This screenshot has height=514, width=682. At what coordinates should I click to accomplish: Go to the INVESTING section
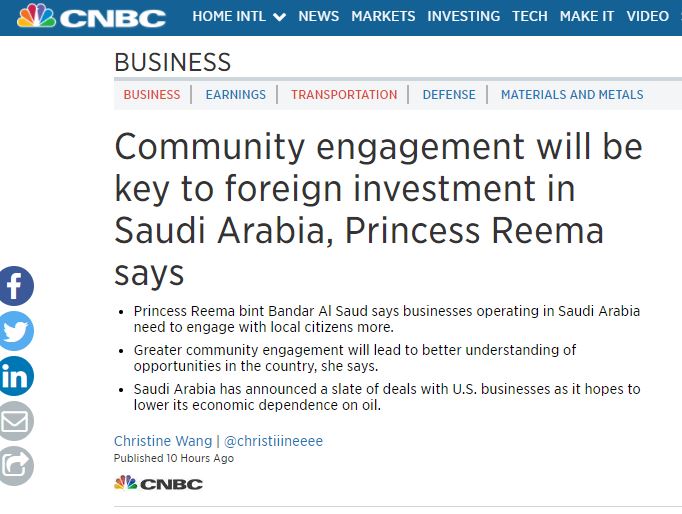pyautogui.click(x=464, y=16)
